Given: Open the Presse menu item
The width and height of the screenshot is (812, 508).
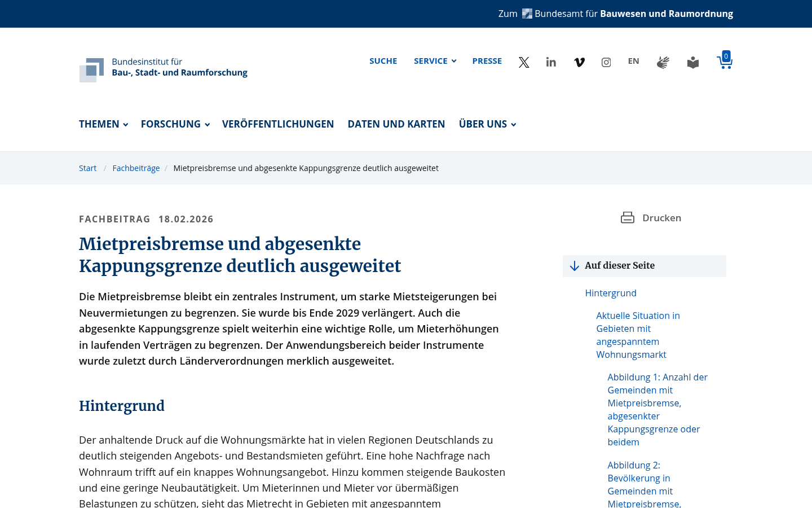Looking at the screenshot, I should [x=487, y=61].
